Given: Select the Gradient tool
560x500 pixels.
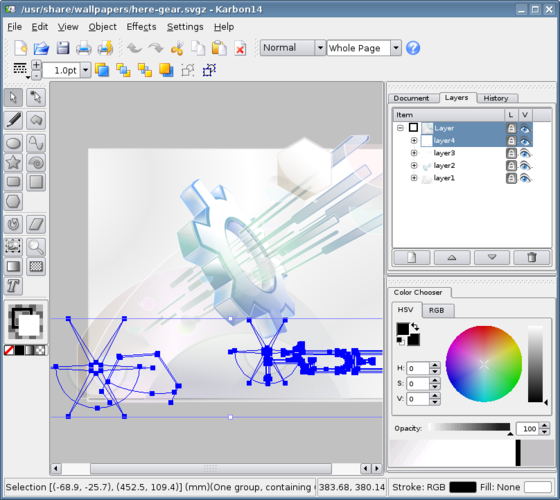Looking at the screenshot, I should [x=14, y=266].
